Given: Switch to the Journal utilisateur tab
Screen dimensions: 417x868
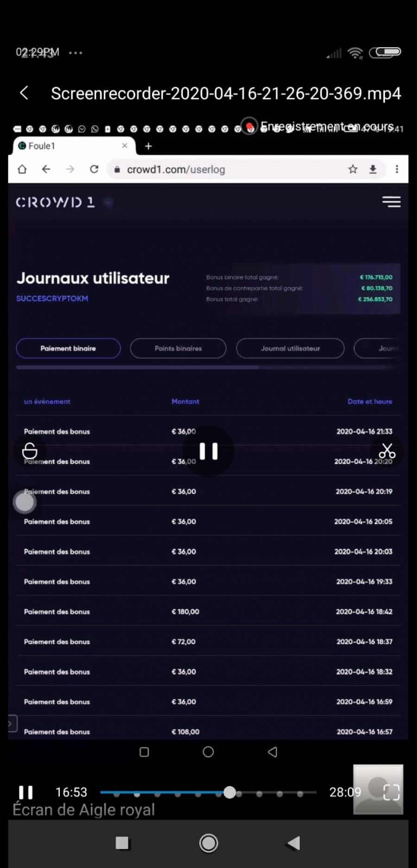Looking at the screenshot, I should pos(290,348).
